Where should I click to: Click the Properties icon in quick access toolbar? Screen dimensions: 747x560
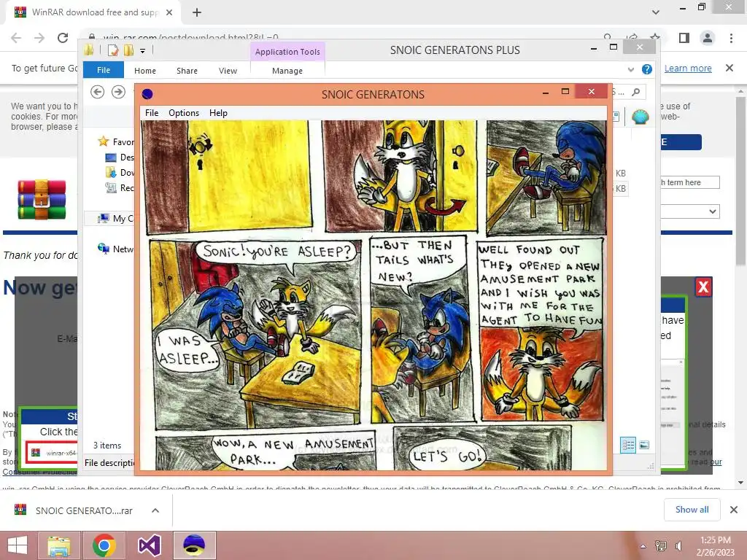pos(113,50)
